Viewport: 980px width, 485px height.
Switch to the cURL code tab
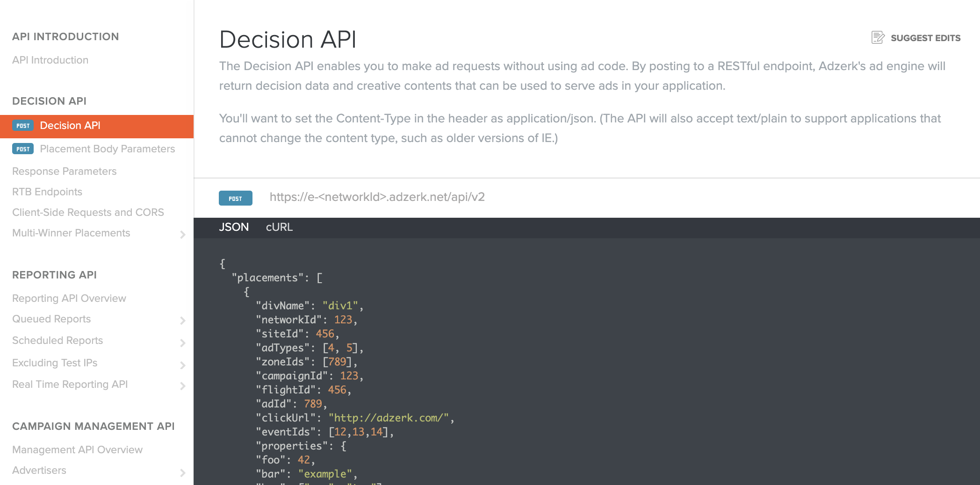tap(279, 227)
